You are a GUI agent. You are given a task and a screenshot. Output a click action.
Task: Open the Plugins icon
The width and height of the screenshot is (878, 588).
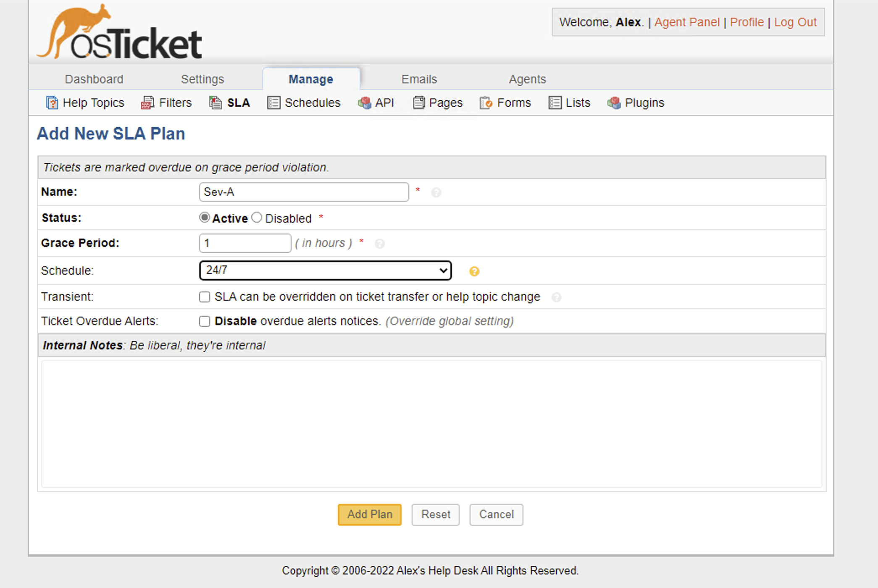coord(614,102)
